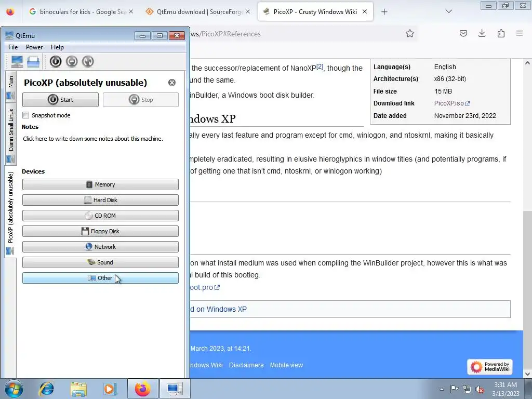532x399 pixels.
Task: Expand the Hard Disk device settings
Action: coord(100,200)
